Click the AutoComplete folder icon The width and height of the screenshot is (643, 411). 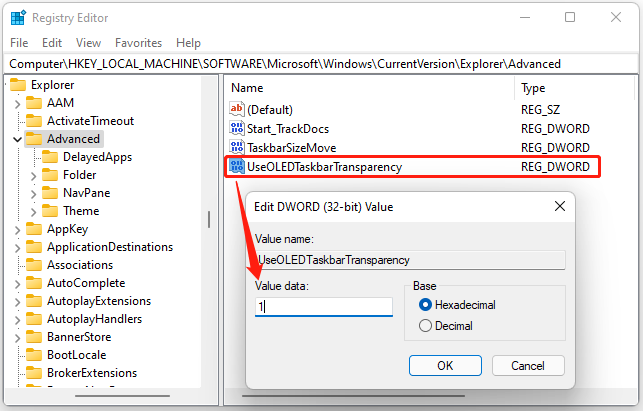34,283
